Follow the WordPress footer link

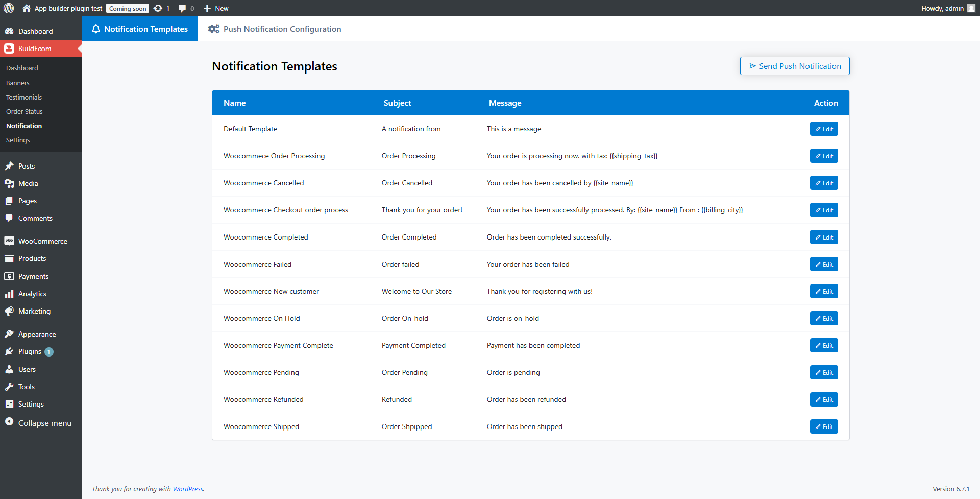[x=188, y=489]
